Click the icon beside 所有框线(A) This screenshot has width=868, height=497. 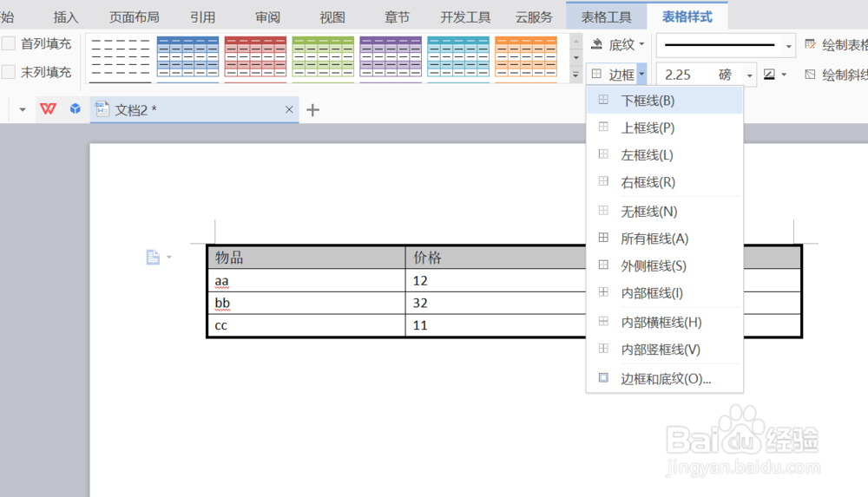tap(603, 238)
